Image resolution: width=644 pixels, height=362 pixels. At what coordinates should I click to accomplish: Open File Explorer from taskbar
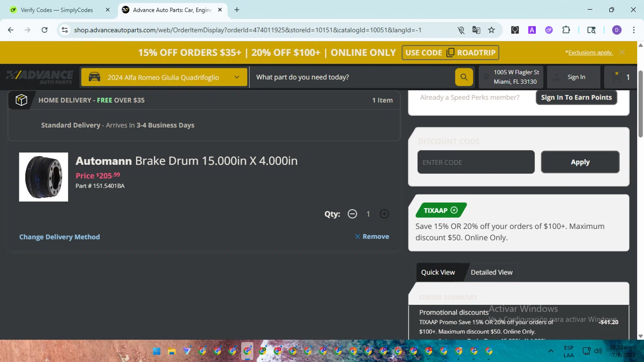point(172,351)
